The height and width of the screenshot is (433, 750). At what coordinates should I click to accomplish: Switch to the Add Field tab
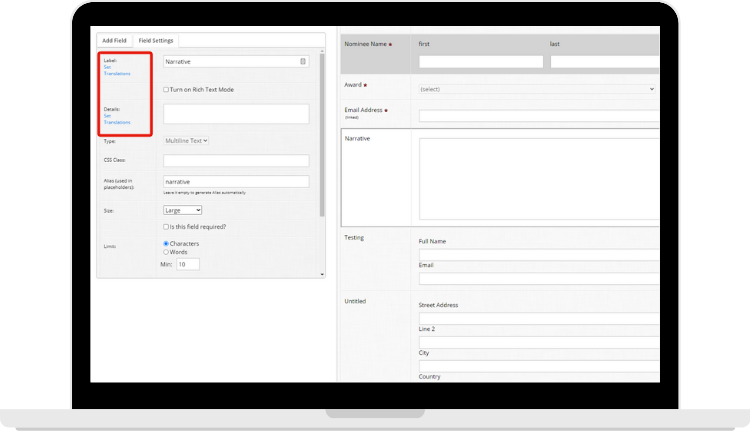pyautogui.click(x=114, y=41)
